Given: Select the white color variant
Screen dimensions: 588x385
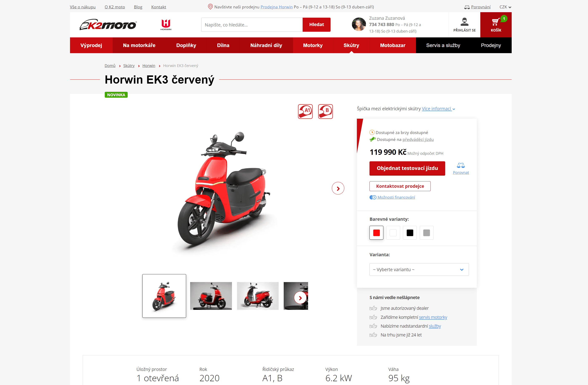Looking at the screenshot, I should (393, 233).
